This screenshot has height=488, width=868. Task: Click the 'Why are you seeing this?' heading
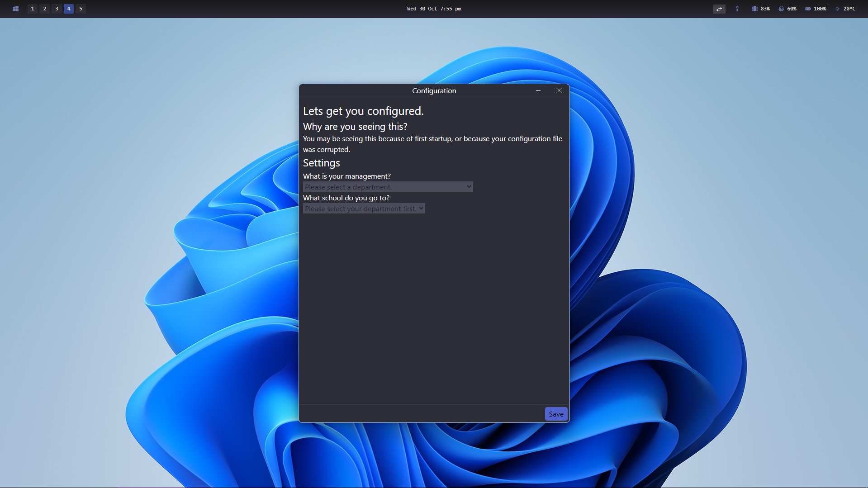[x=355, y=127]
